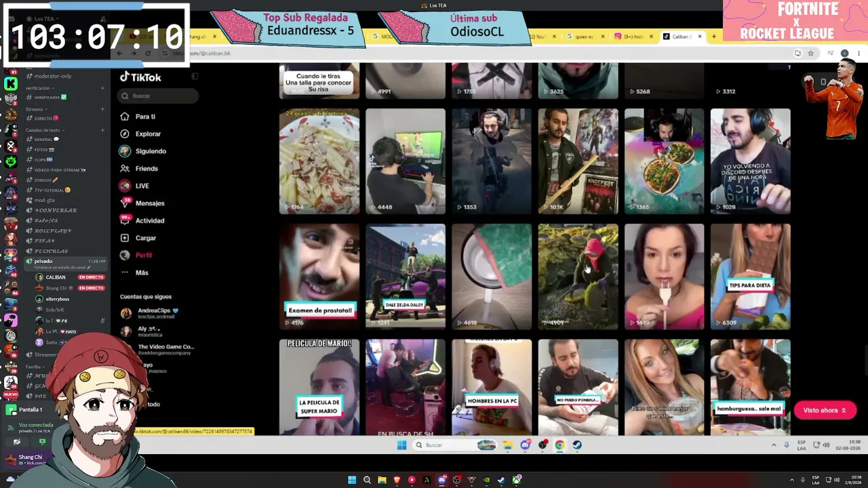Open the Friends section in TikTok

click(139, 169)
